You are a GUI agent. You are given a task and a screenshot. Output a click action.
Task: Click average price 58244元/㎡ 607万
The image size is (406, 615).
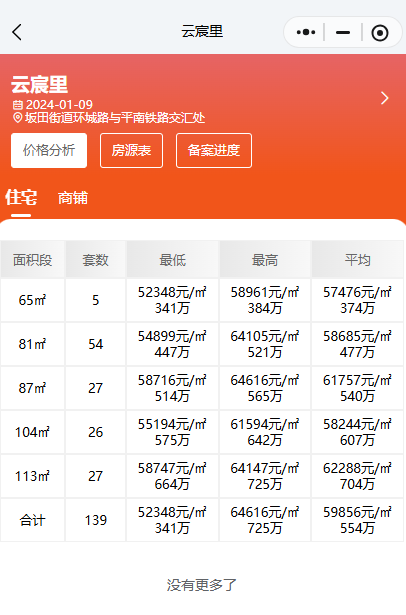tap(357, 432)
